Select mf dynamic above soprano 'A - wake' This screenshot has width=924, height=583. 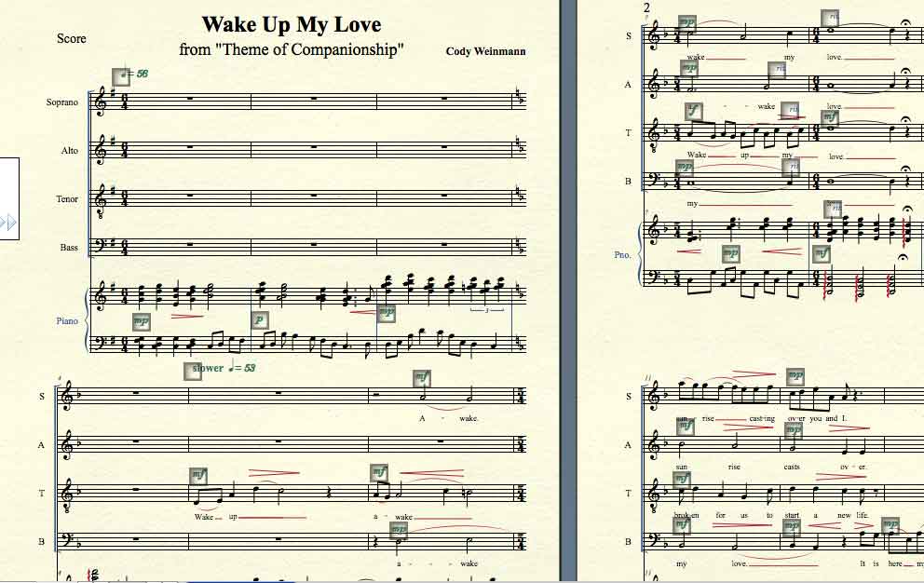(x=421, y=378)
